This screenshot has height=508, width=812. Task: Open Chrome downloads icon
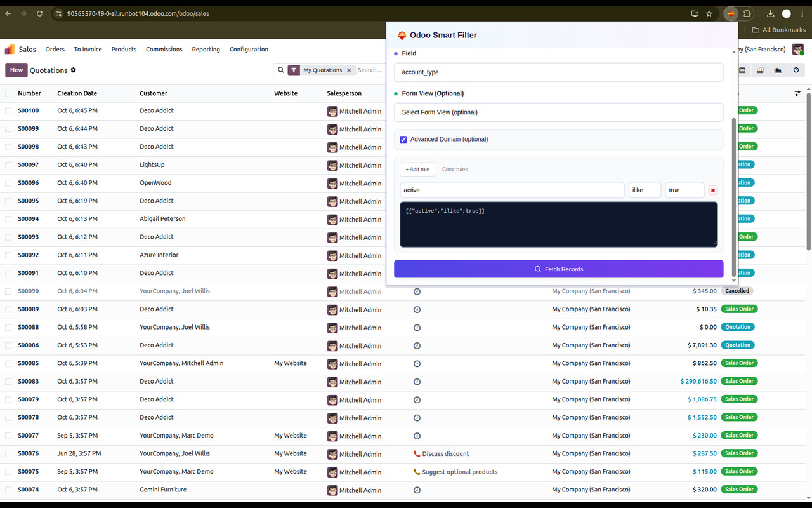click(770, 13)
